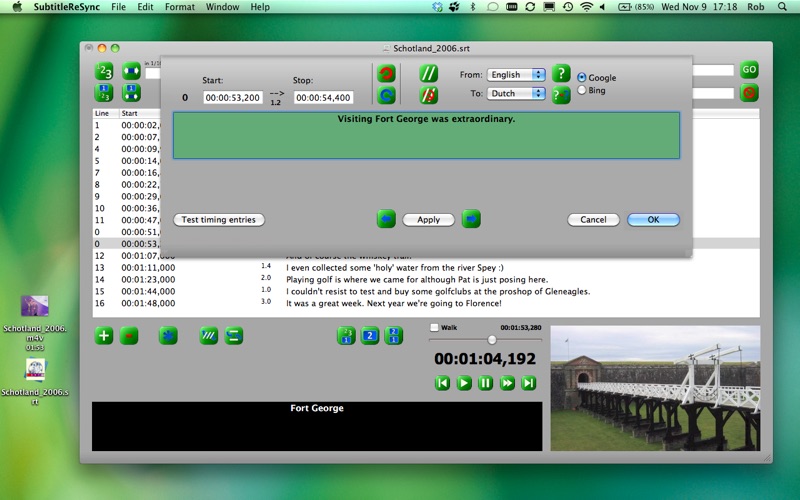This screenshot has height=500, width=800.
Task: Click the Start time field 00:00:53,200
Action: point(233,97)
